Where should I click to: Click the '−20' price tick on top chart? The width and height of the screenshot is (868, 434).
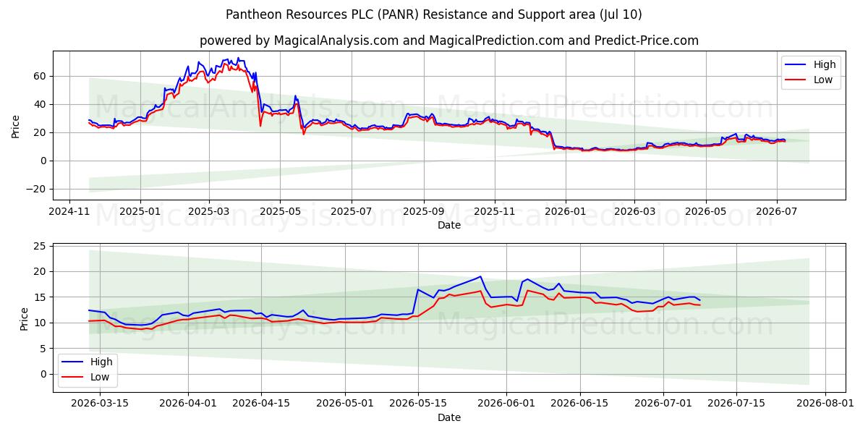coord(36,189)
